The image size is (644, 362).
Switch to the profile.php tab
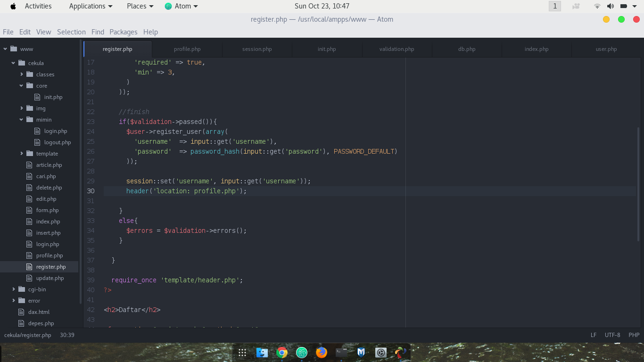click(x=187, y=49)
